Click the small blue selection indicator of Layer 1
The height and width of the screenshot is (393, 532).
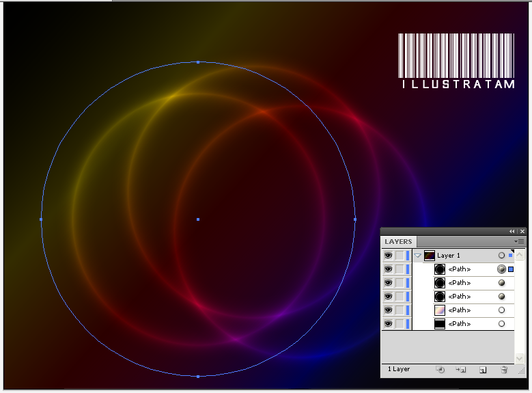click(x=510, y=255)
